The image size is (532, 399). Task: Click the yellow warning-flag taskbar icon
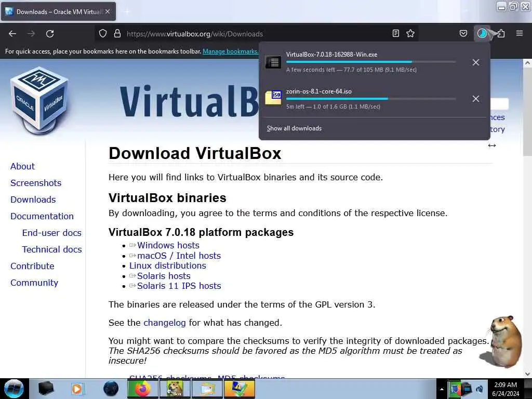tap(239, 389)
